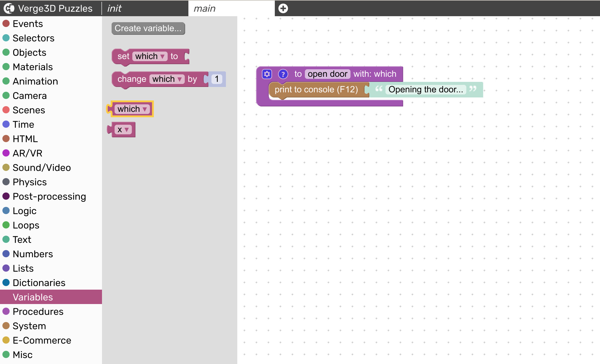Screen dimensions: 600x364
Task: Click the open door procedure name field
Action: [x=327, y=74]
